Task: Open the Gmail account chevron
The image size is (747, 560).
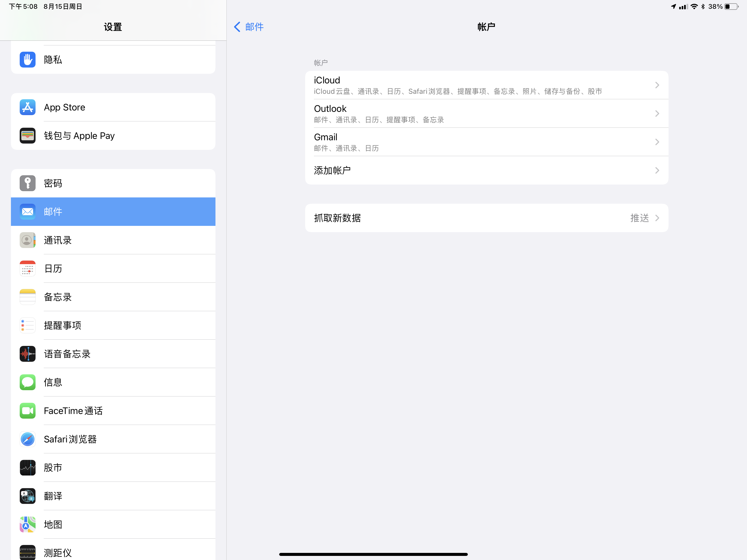Action: pos(657,142)
